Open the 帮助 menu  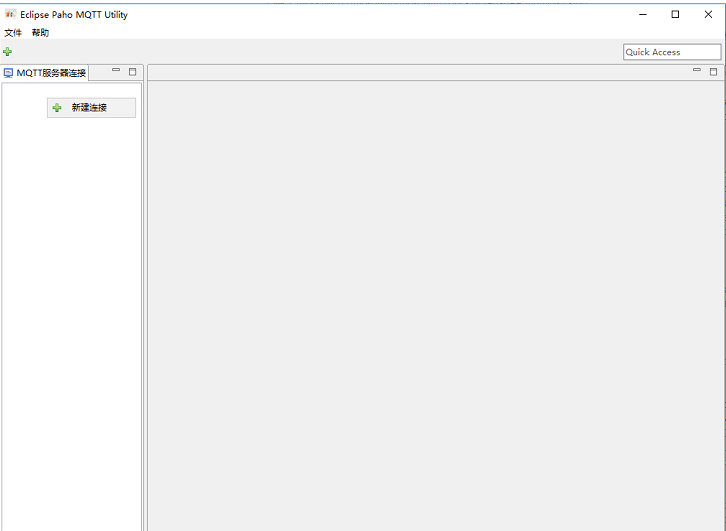pyautogui.click(x=40, y=32)
